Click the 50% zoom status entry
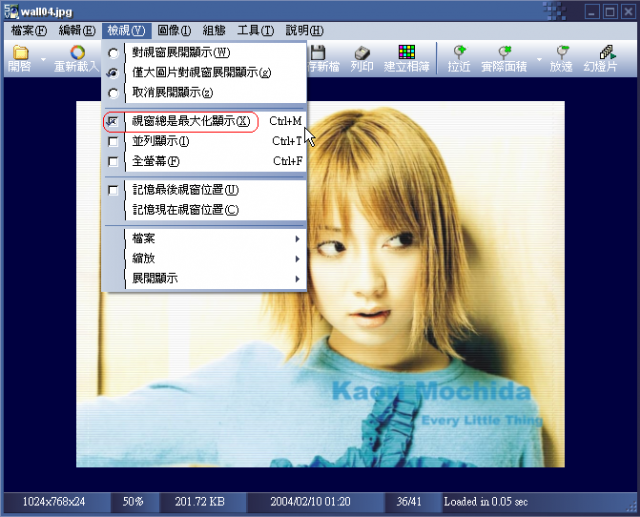This screenshot has width=640, height=517. click(x=133, y=501)
